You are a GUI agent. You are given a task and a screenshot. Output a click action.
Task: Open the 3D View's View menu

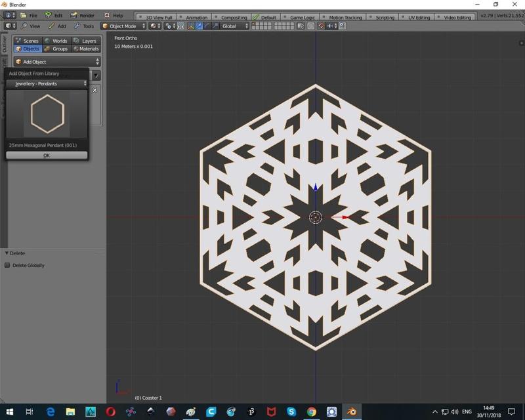[31, 26]
